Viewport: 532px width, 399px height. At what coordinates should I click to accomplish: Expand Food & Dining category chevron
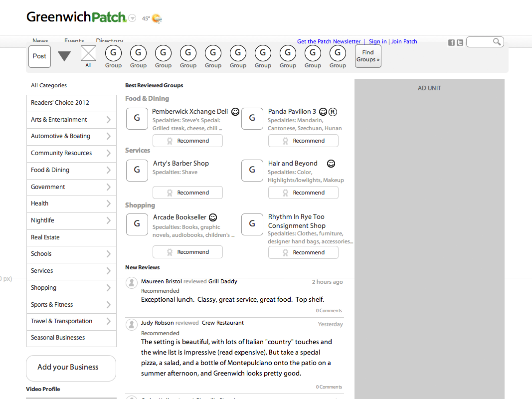point(108,170)
